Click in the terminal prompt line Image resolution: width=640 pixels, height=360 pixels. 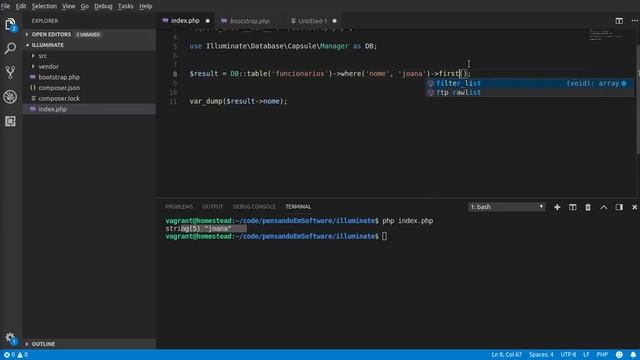click(x=276, y=236)
